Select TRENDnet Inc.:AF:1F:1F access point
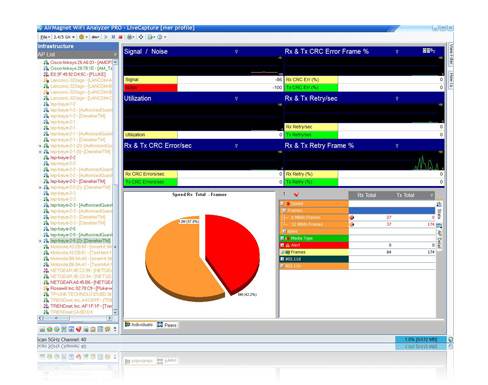488x385 pixels. (x=81, y=306)
